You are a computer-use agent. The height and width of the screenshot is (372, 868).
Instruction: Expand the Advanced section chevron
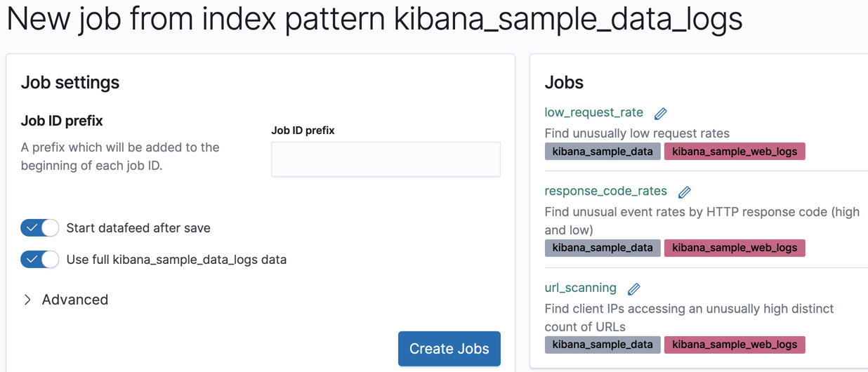(x=27, y=300)
